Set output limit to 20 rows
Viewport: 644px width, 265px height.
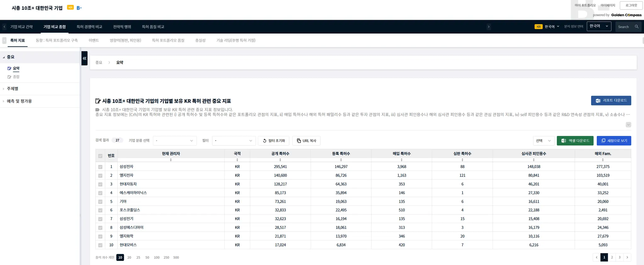[129, 257]
